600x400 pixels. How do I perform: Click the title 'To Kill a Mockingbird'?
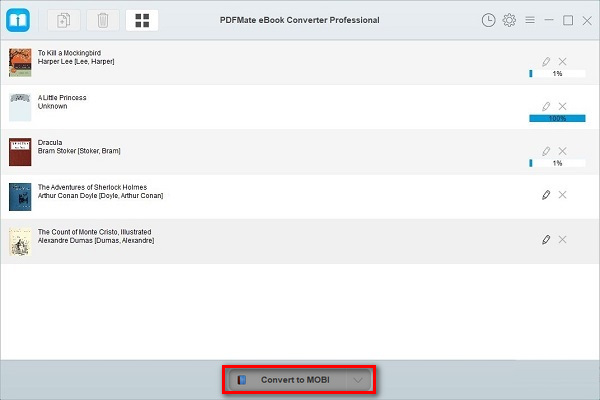pos(69,53)
